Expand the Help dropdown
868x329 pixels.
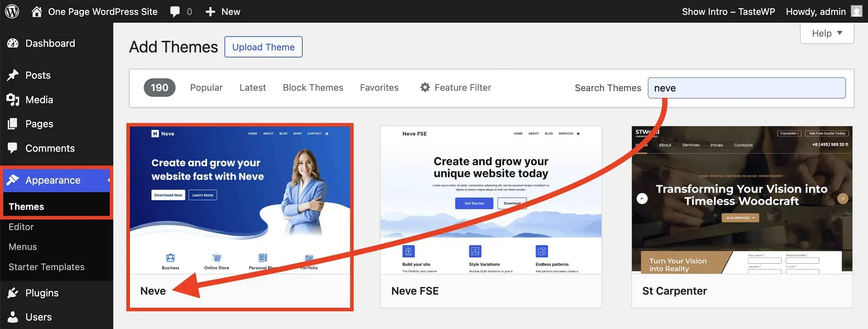(x=827, y=33)
